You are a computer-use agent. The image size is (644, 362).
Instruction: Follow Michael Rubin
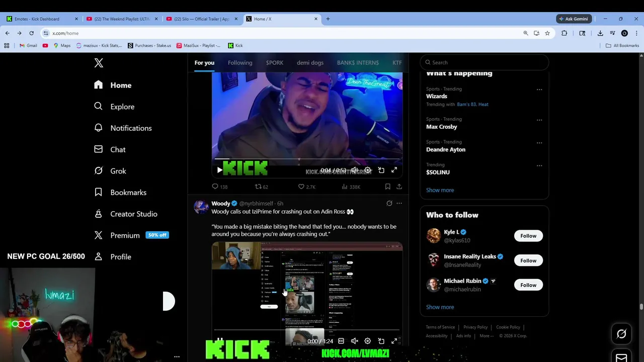(x=528, y=285)
